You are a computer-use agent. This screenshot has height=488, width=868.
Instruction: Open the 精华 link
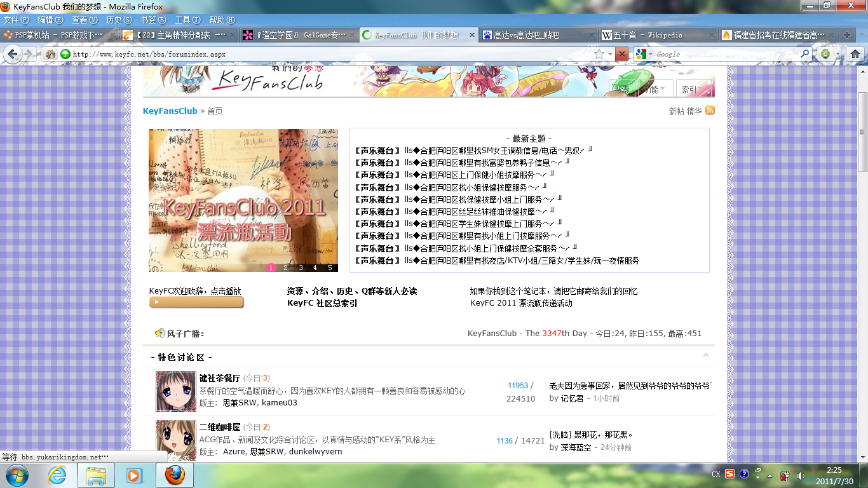pyautogui.click(x=694, y=111)
